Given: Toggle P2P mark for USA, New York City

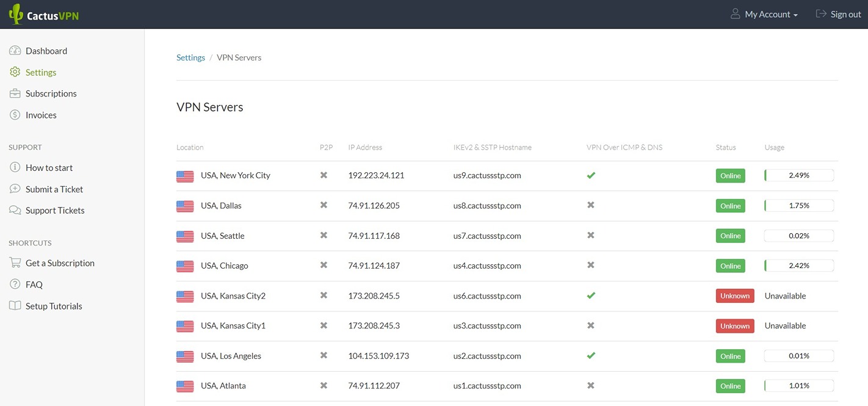Looking at the screenshot, I should 324,175.
